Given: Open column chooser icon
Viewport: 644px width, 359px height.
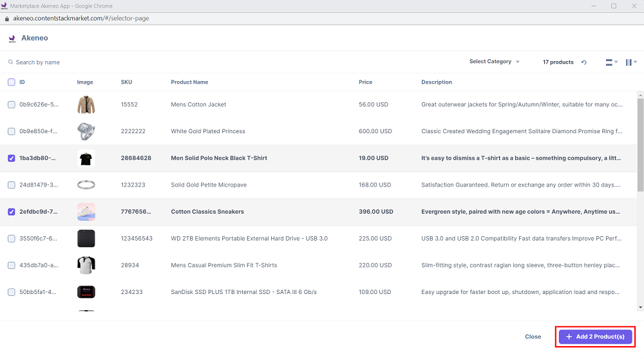Looking at the screenshot, I should (631, 62).
